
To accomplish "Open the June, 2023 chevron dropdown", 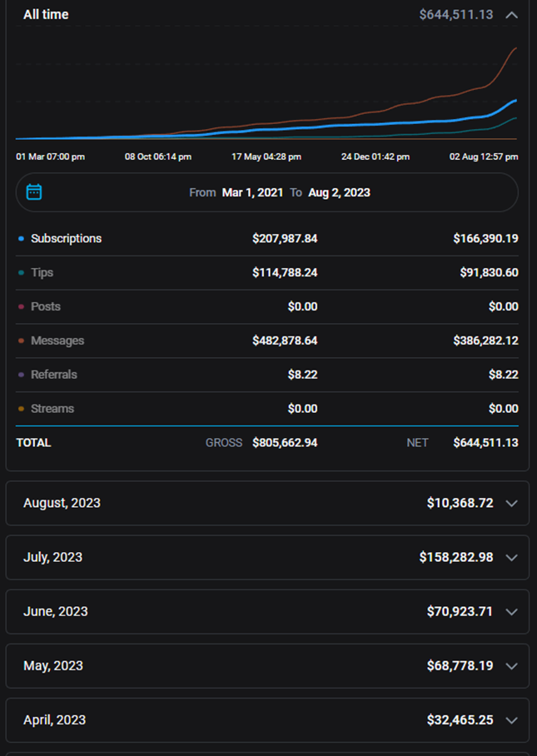I will pos(512,611).
